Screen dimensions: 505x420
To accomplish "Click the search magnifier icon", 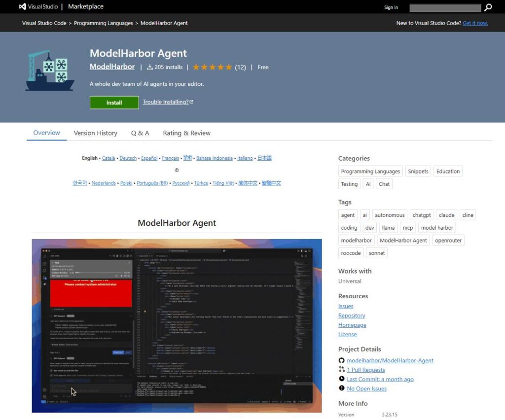I will pyautogui.click(x=488, y=7).
